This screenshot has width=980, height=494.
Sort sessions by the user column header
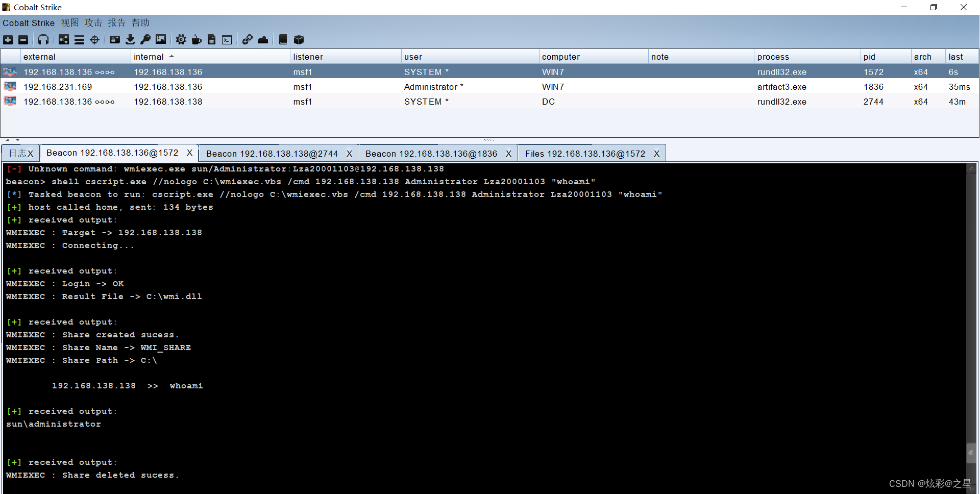click(470, 57)
